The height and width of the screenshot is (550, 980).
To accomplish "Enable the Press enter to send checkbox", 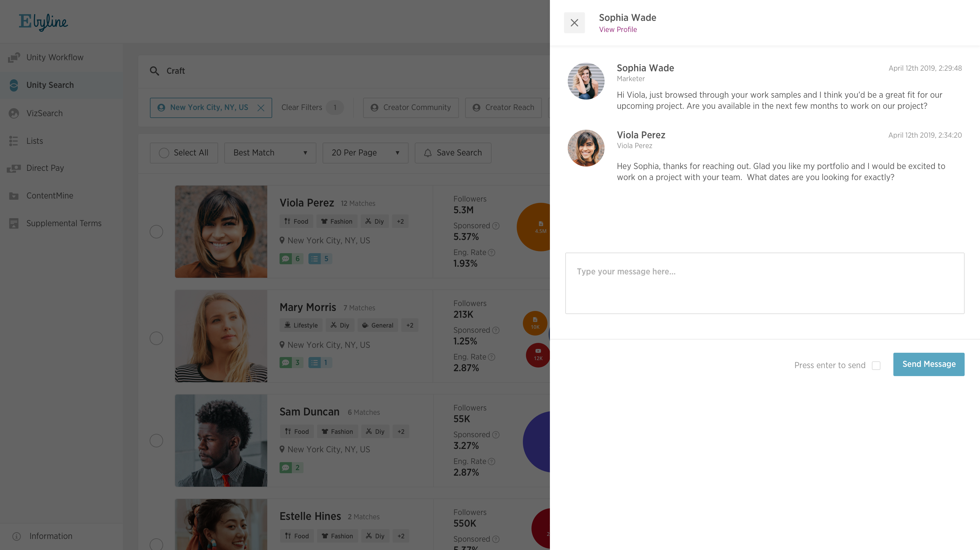I will pos(876,365).
